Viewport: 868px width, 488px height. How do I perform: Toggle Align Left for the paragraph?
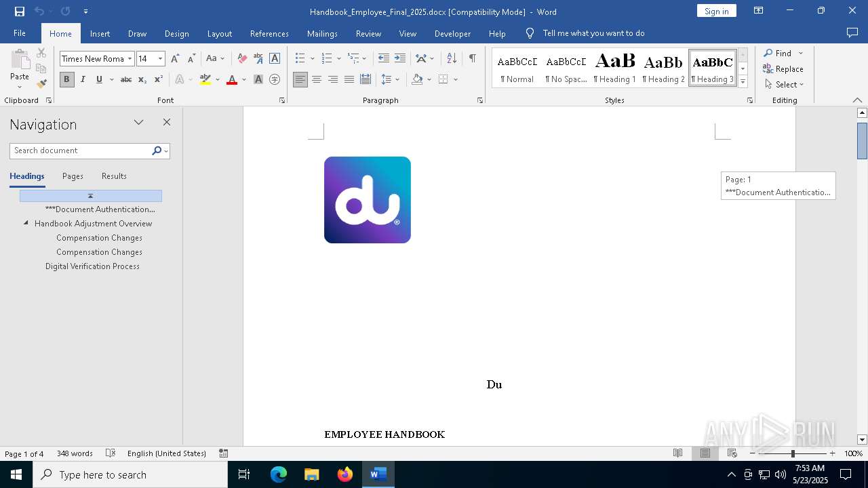click(300, 80)
